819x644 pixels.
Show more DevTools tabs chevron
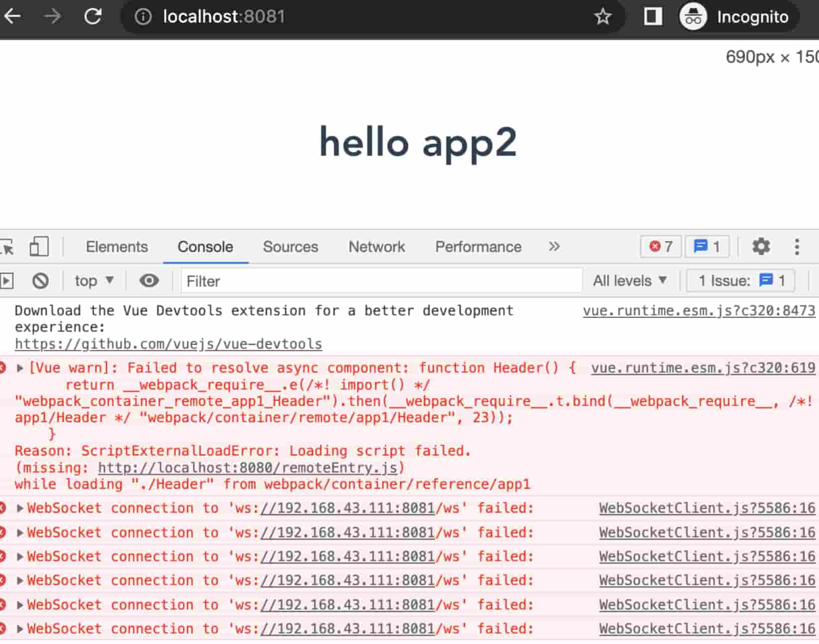click(554, 246)
